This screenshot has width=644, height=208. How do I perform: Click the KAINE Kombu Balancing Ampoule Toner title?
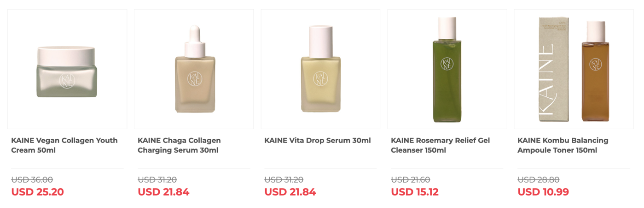tap(563, 145)
